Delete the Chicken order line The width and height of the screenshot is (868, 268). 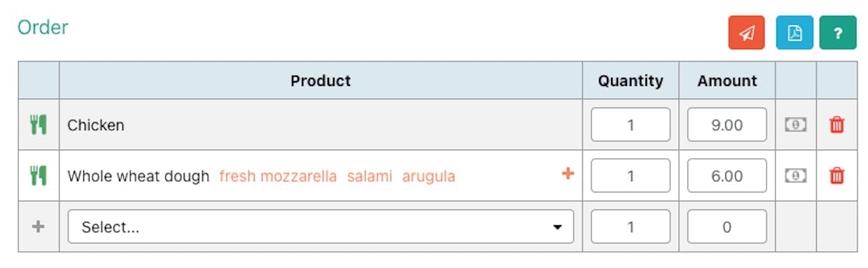836,125
